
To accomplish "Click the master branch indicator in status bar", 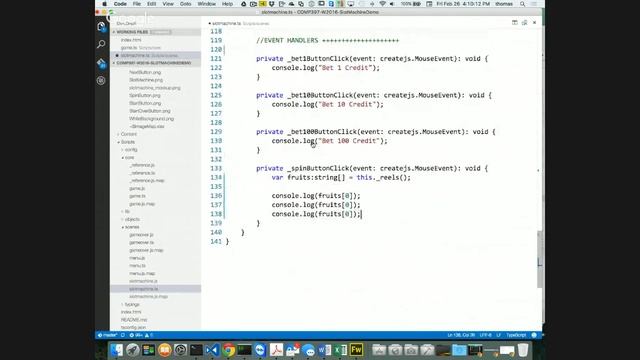I will coord(107,335).
